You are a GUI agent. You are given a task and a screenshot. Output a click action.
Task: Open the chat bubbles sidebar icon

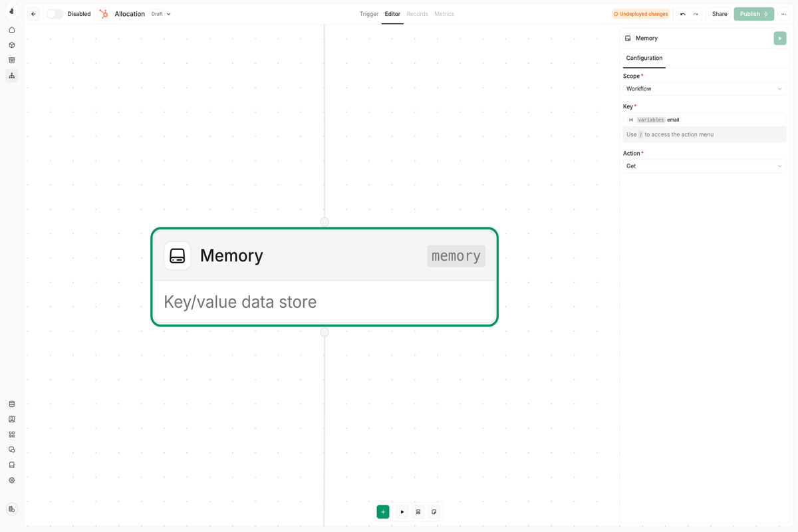click(11, 450)
